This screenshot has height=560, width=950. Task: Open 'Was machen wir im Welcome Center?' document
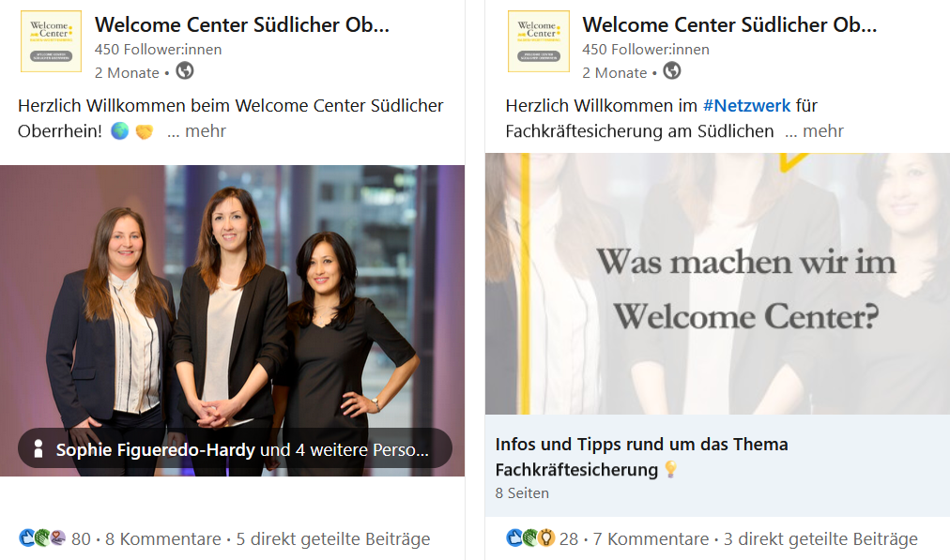click(x=717, y=283)
